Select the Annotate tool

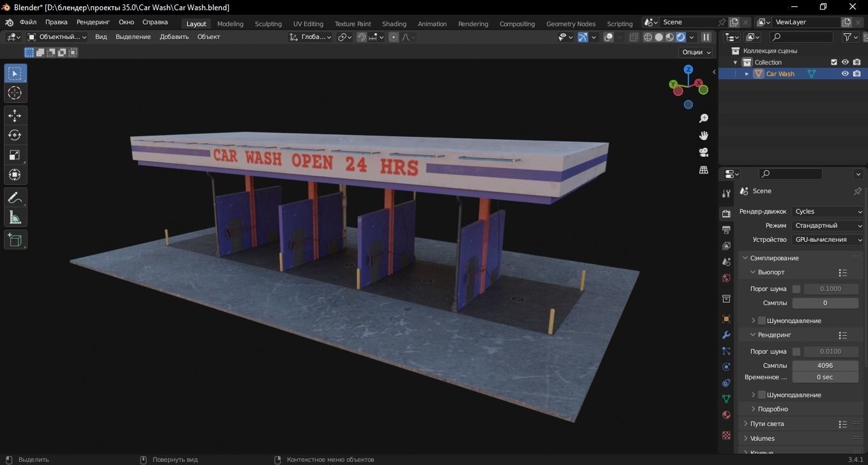tap(15, 198)
